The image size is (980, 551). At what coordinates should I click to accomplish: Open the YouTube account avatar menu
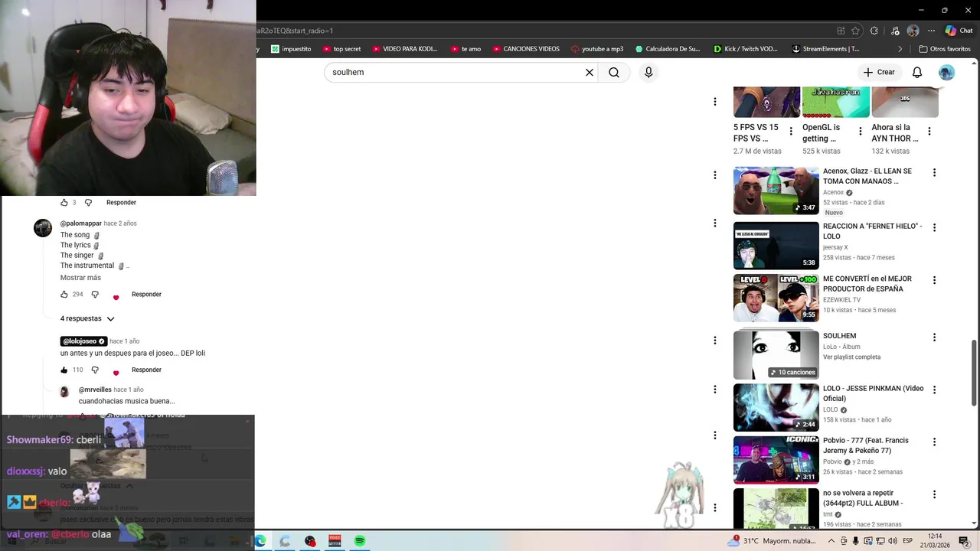click(x=947, y=73)
